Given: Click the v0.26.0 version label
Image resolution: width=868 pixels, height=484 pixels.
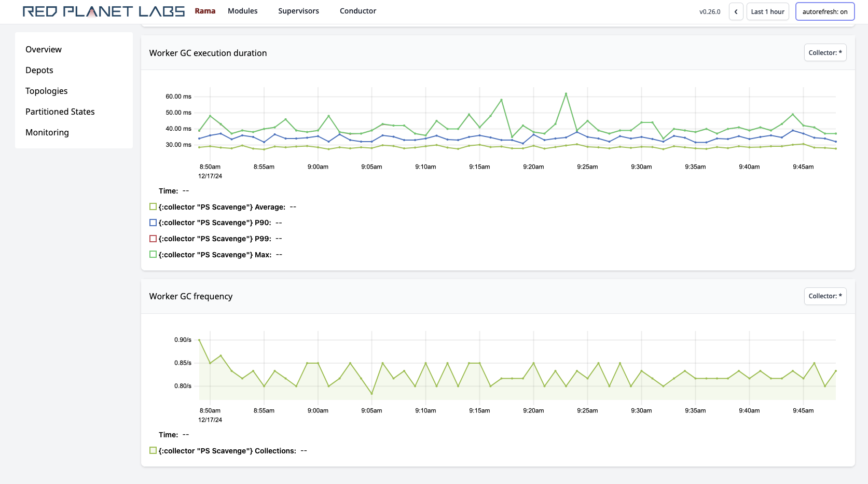Looking at the screenshot, I should point(710,11).
